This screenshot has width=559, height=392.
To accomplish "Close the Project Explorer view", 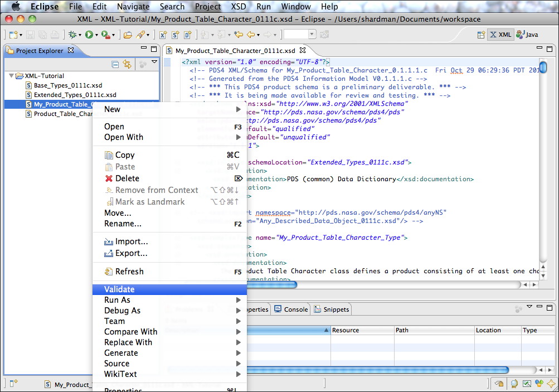I will (x=71, y=50).
